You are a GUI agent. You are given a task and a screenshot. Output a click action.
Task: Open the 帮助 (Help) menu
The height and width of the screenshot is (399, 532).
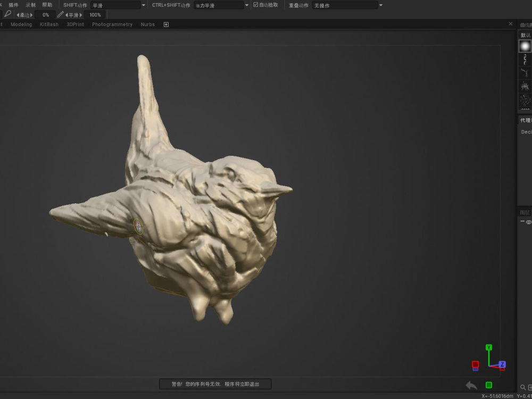click(x=47, y=5)
